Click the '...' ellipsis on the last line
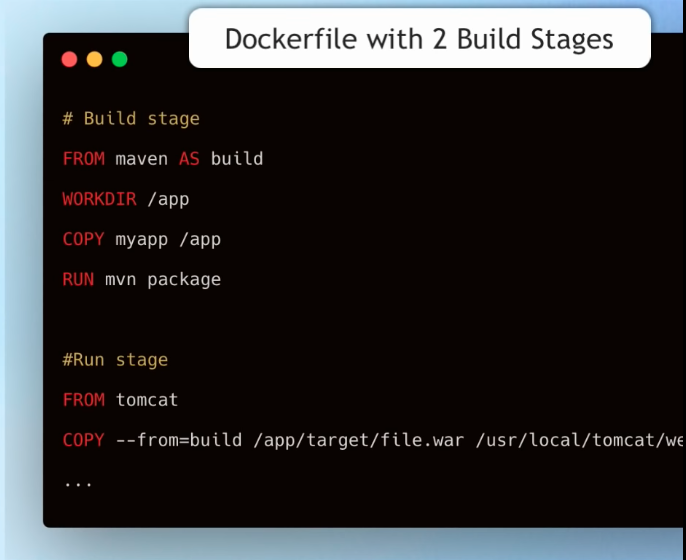This screenshot has height=560, width=686. [78, 482]
